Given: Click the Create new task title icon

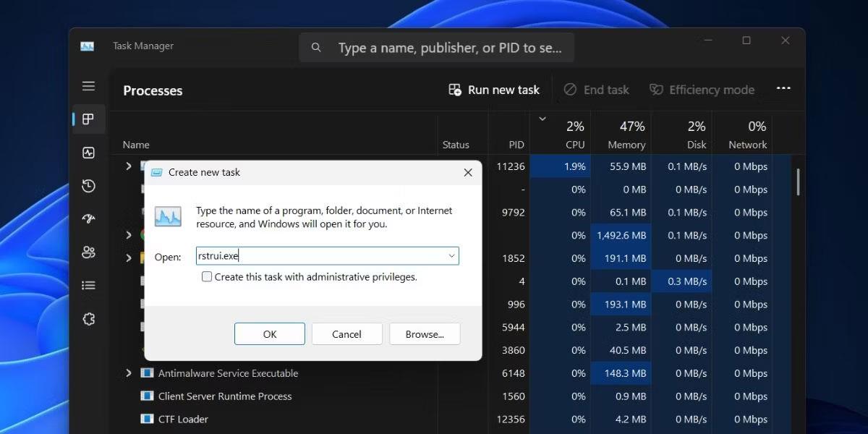Looking at the screenshot, I should click(156, 172).
